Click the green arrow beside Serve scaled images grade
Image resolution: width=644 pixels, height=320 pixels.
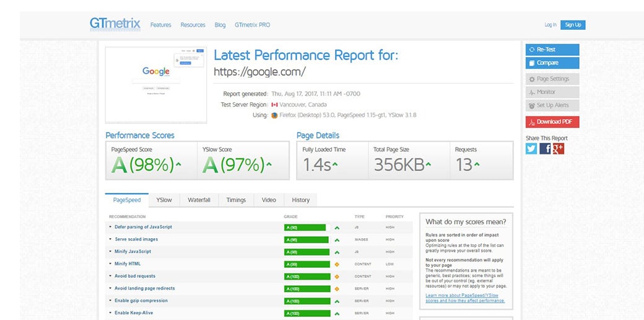click(337, 239)
